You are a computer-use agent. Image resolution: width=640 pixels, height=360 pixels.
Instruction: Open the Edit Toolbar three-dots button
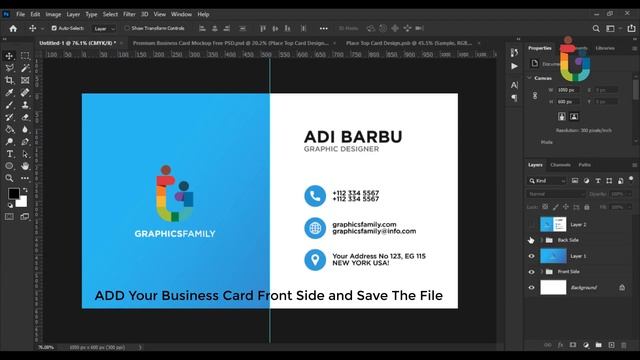point(25,178)
